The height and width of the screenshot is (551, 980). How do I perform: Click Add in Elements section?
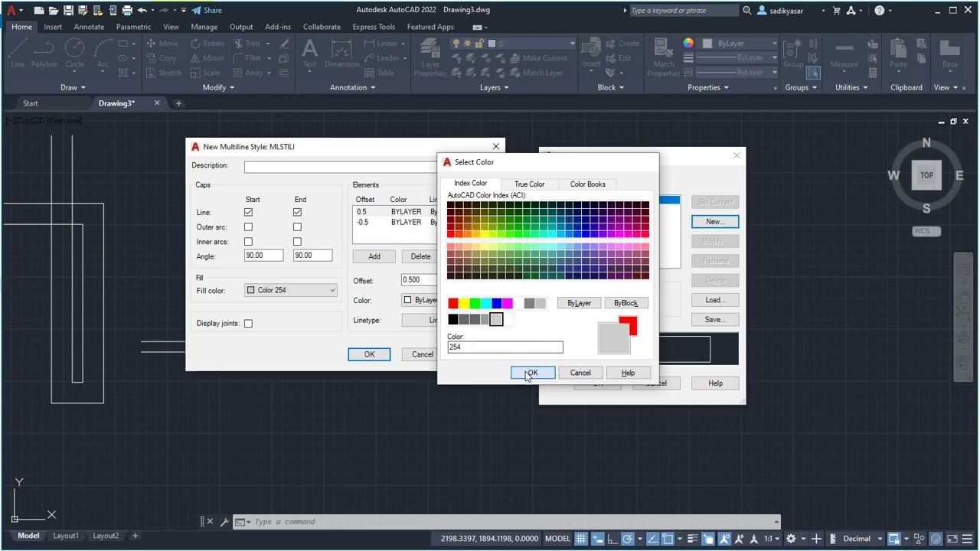374,256
